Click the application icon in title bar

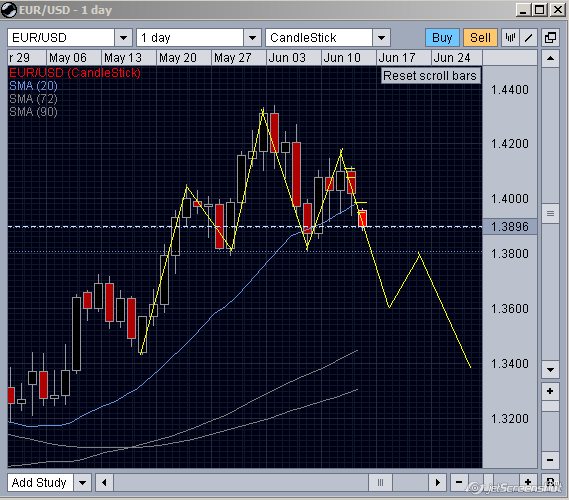[8, 10]
